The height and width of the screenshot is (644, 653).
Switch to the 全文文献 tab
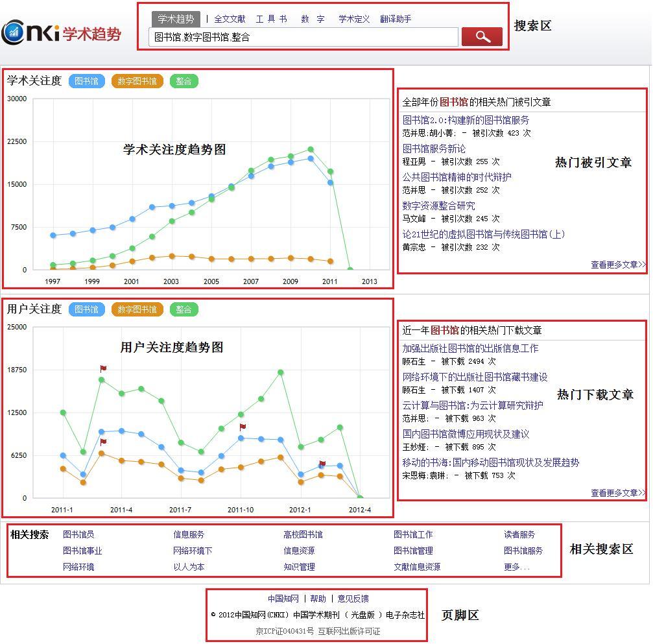(x=230, y=19)
